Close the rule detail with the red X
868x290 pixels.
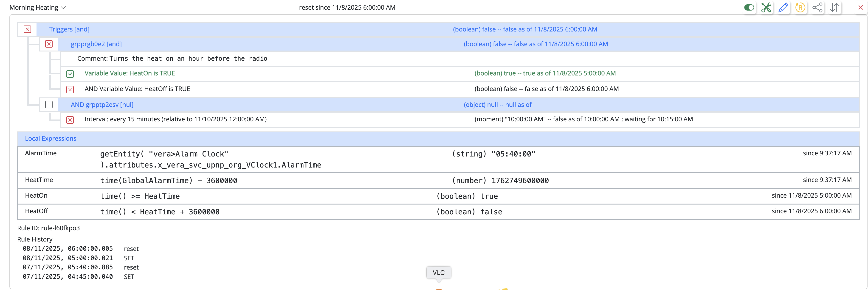pyautogui.click(x=860, y=7)
